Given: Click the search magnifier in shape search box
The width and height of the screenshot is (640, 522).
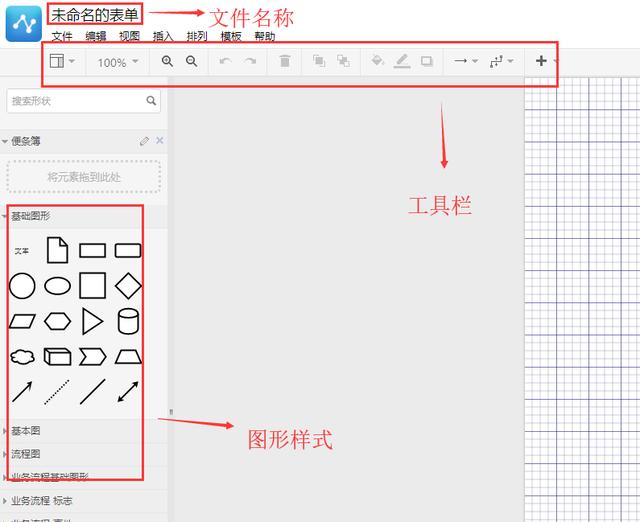Looking at the screenshot, I should tap(151, 100).
